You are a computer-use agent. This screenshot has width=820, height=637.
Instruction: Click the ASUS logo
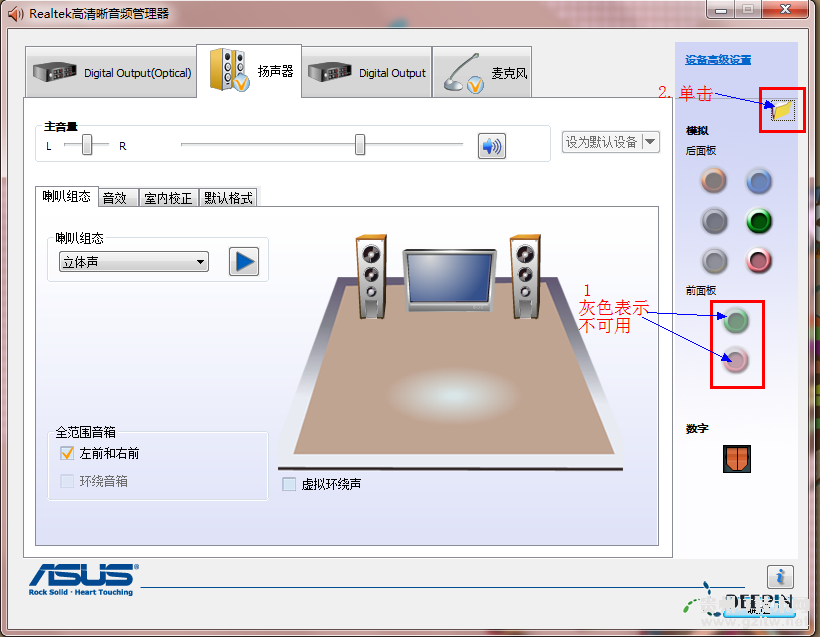pos(84,579)
